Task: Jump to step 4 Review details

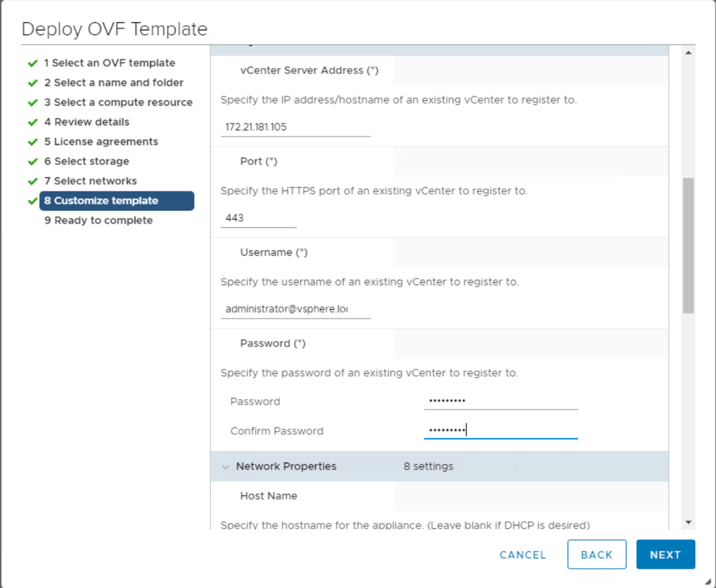Action: pyautogui.click(x=87, y=122)
